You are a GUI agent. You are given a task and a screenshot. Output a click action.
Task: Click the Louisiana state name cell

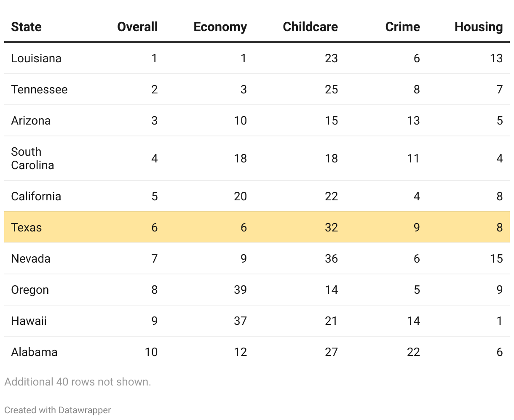coord(36,58)
